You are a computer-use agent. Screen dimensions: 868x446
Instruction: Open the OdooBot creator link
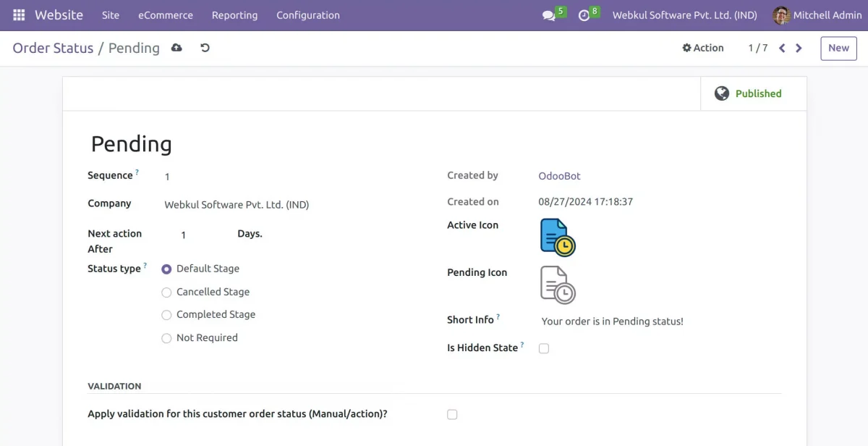pos(559,176)
